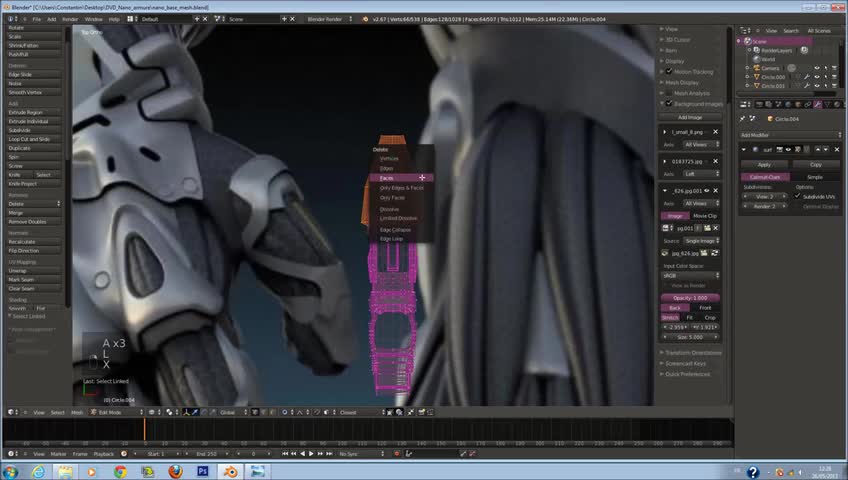The image size is (848, 480).
Task: Choose Only Edges & Faces in Delete menu
Action: click(x=402, y=188)
